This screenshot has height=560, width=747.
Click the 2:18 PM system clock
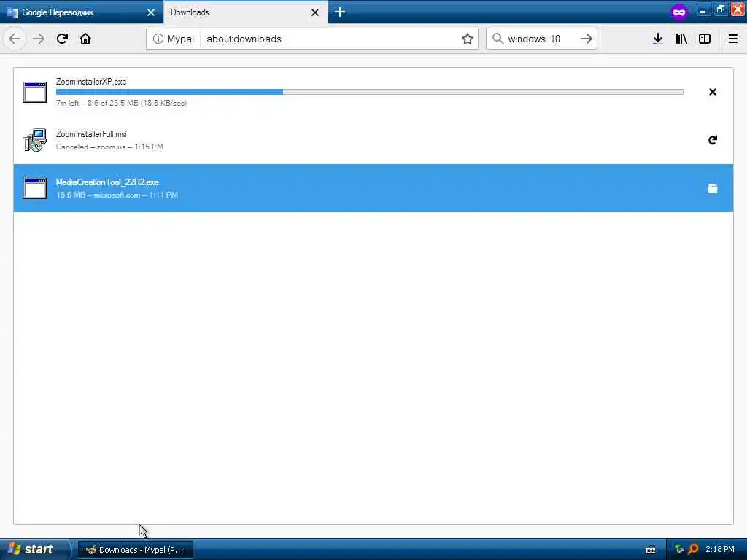point(720,549)
